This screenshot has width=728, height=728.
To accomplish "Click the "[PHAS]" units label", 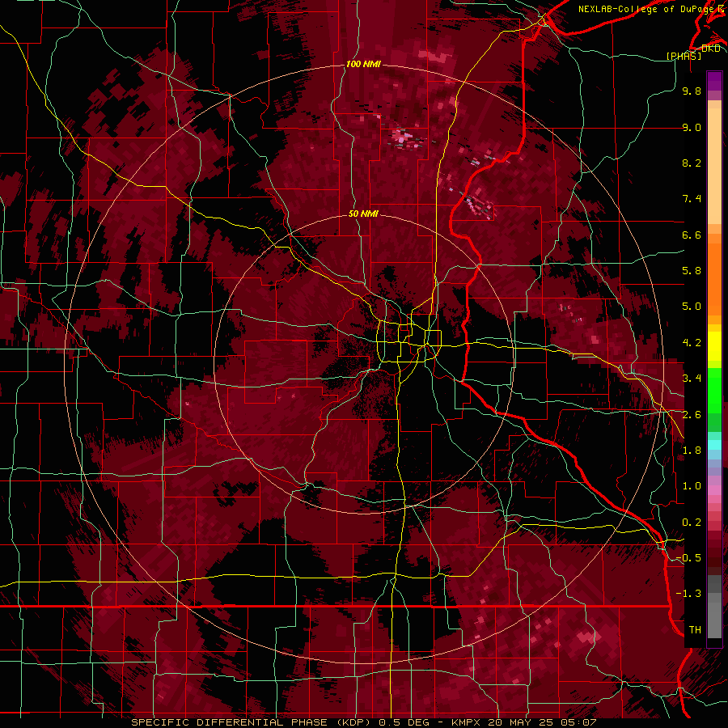I will point(684,56).
